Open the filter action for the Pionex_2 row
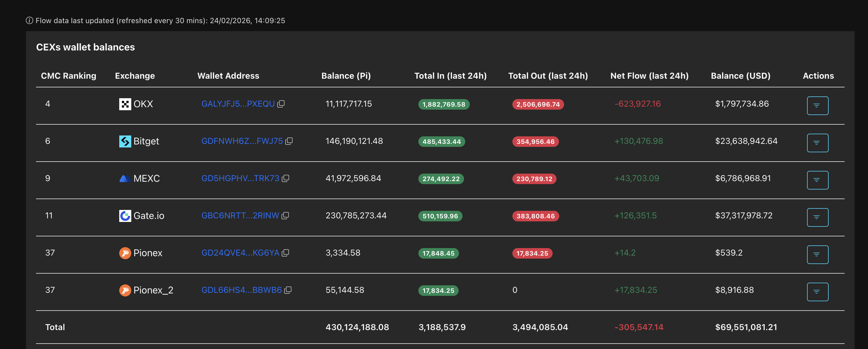This screenshot has height=349, width=868. [x=817, y=292]
